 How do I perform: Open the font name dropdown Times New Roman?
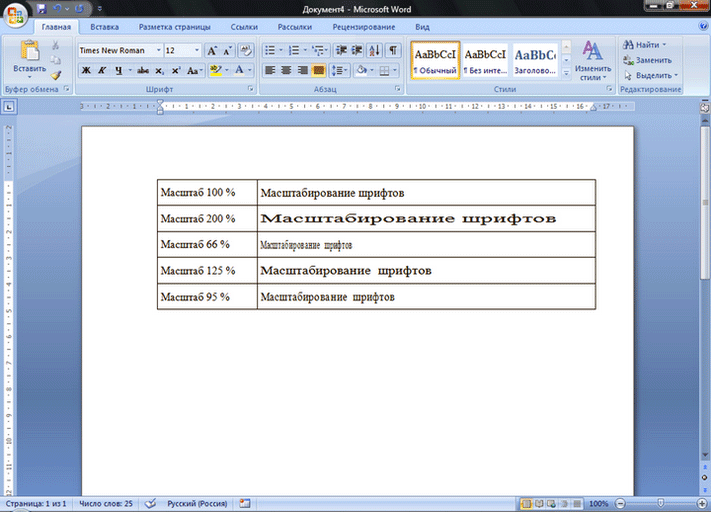[x=159, y=50]
